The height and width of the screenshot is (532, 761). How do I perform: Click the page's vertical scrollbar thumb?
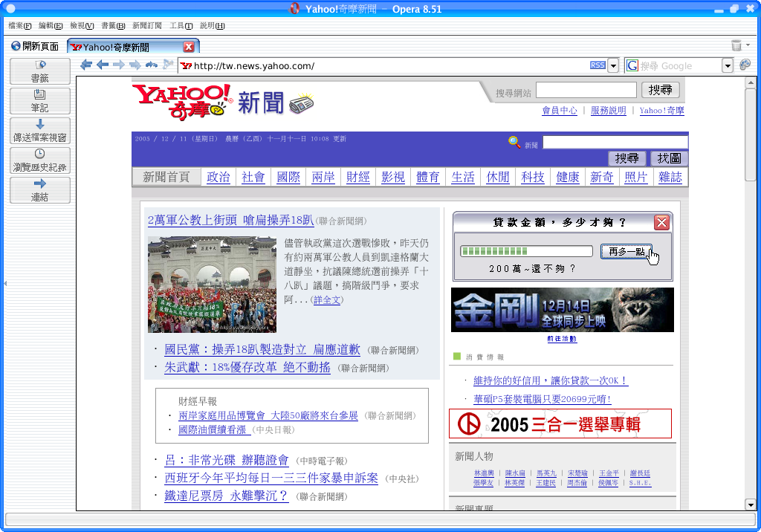751,135
